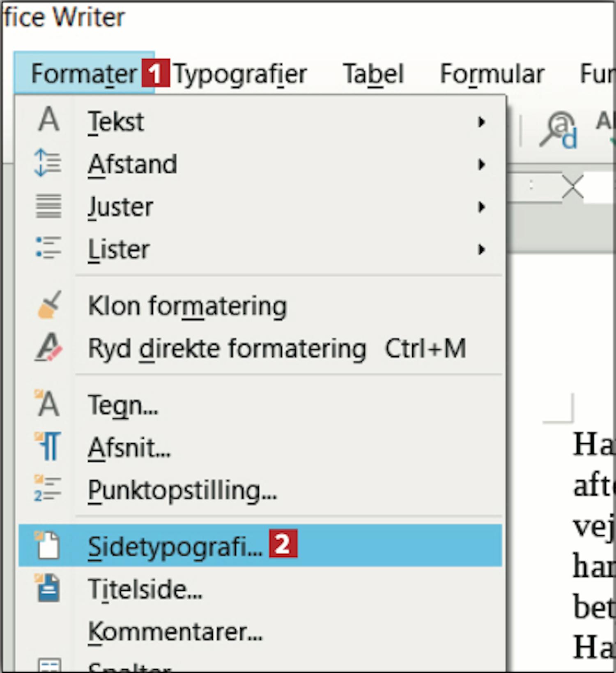This screenshot has height=673, width=616.
Task: Click the Ryd direkte formatering icon
Action: 49,348
